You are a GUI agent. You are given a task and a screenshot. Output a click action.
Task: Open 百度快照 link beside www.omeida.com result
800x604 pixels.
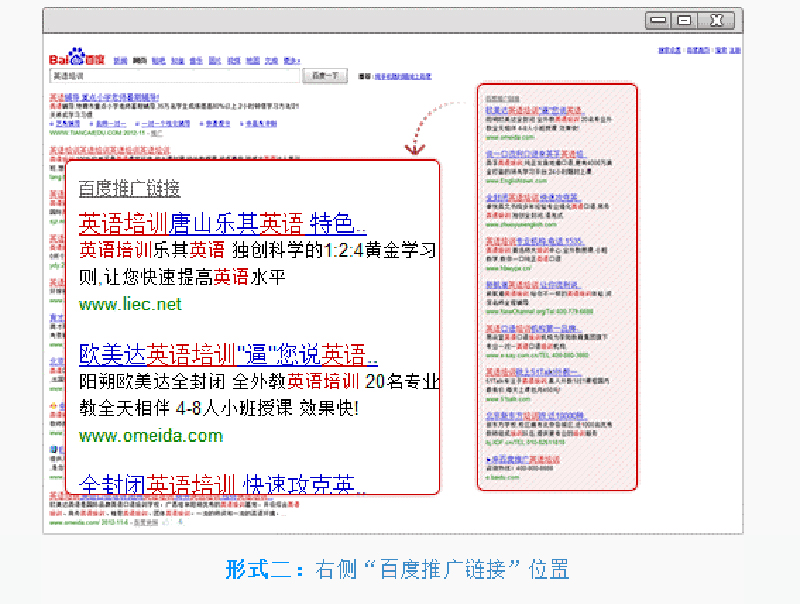tap(145, 522)
